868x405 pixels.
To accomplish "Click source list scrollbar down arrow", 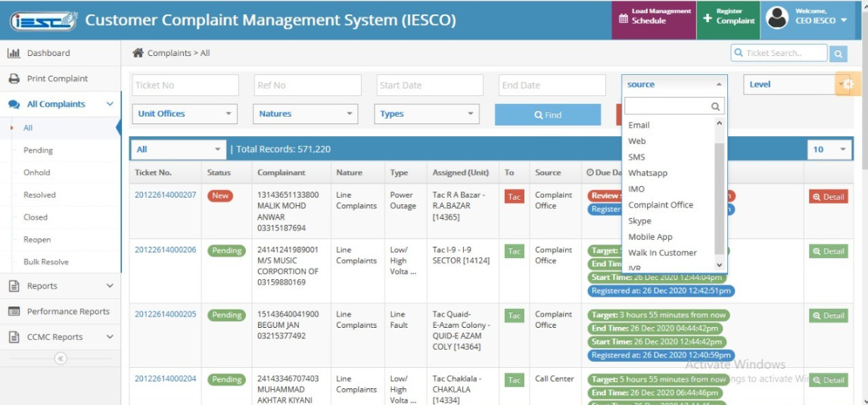I will click(720, 266).
